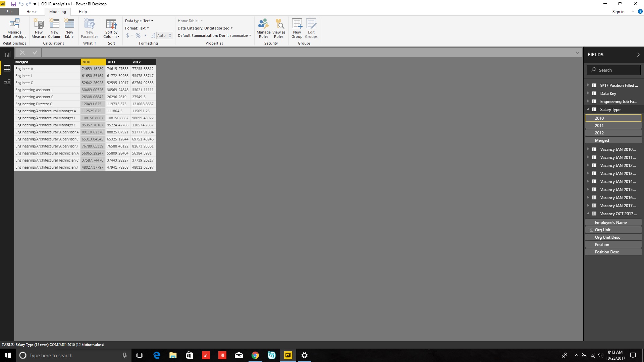Viewport: 644px width, 362px height.
Task: Expand Vacancy JAN 2010 table
Action: tap(588, 149)
